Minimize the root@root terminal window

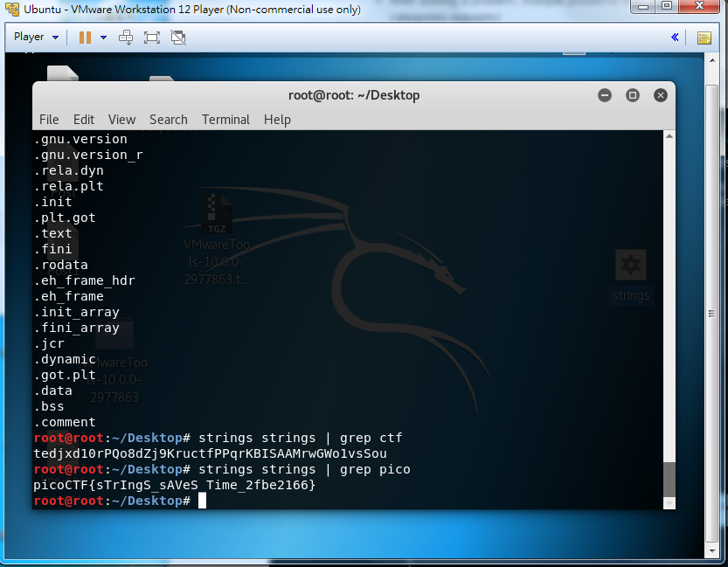tap(605, 95)
